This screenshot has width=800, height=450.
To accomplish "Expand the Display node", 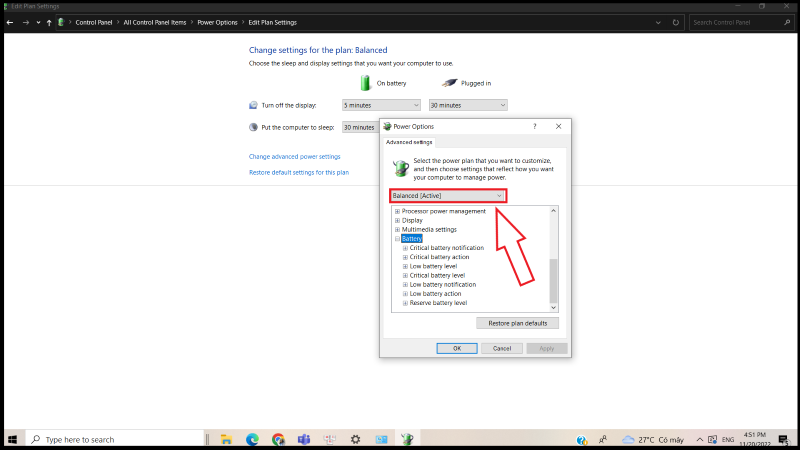I will coord(397,220).
